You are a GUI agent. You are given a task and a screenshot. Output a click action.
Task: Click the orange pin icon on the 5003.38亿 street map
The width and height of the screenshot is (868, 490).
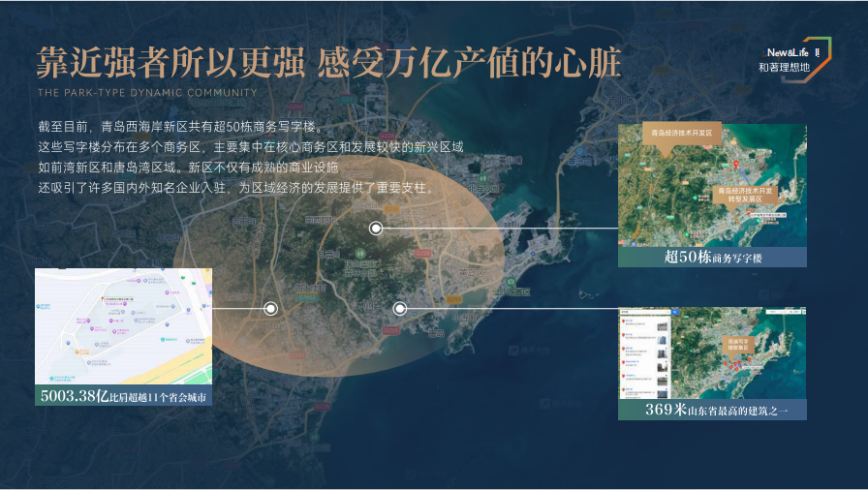[77, 352]
